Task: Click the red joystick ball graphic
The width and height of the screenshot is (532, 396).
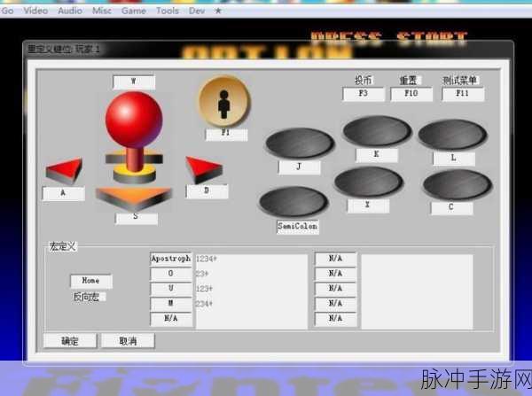Action: pos(134,119)
